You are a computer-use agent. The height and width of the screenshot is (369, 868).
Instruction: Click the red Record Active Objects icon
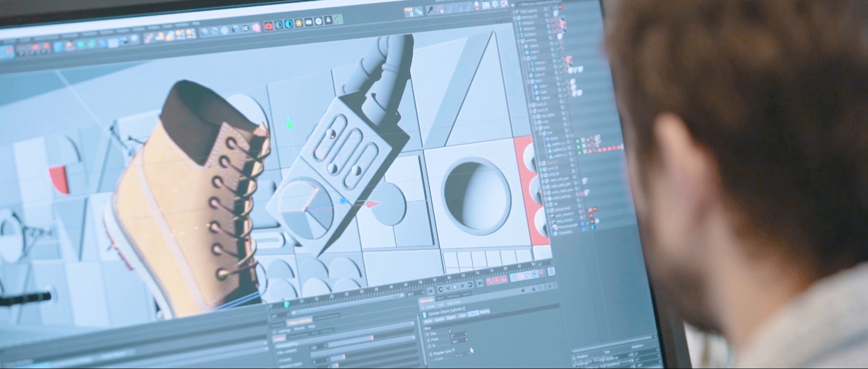coord(489,281)
